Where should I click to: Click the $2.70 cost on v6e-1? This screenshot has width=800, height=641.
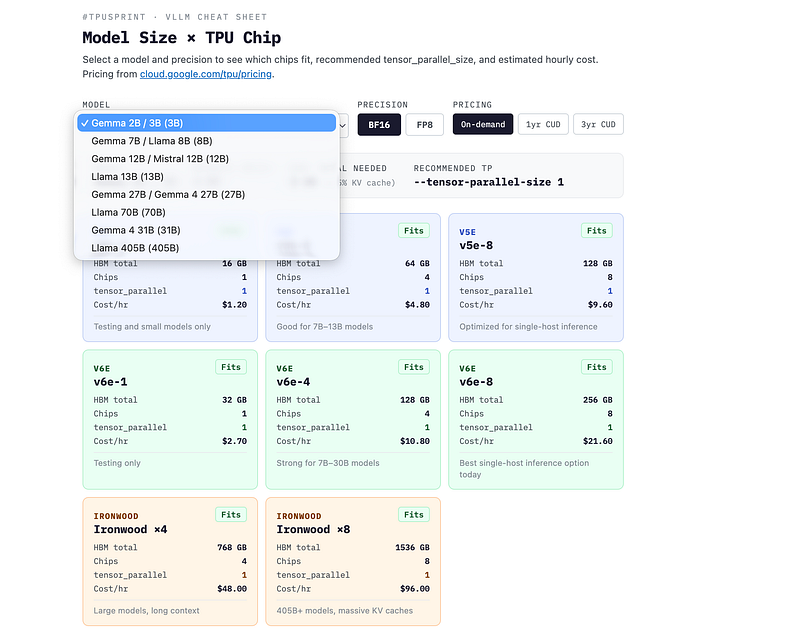point(234,441)
